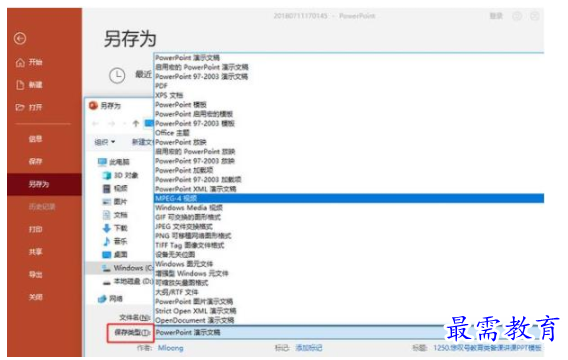
Task: Open the 打印 print page
Action: pyautogui.click(x=36, y=229)
